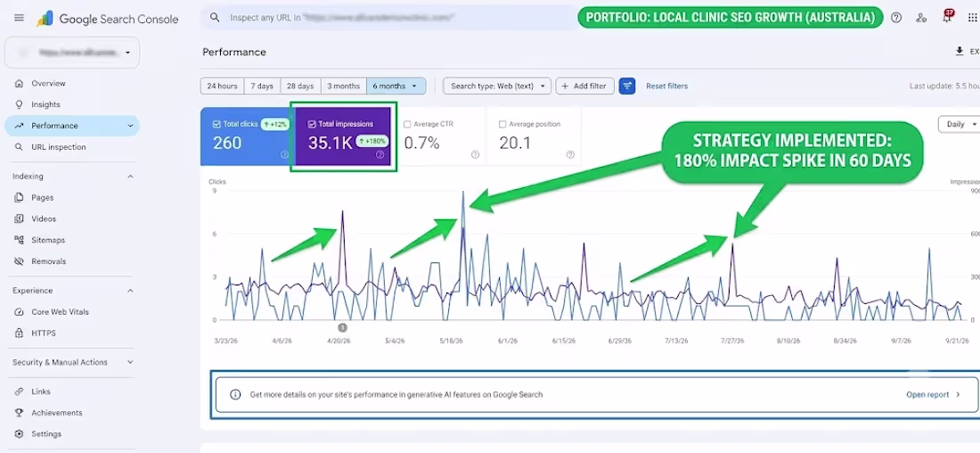This screenshot has width=980, height=453.
Task: Click the help icon on Average position card
Action: tap(570, 154)
